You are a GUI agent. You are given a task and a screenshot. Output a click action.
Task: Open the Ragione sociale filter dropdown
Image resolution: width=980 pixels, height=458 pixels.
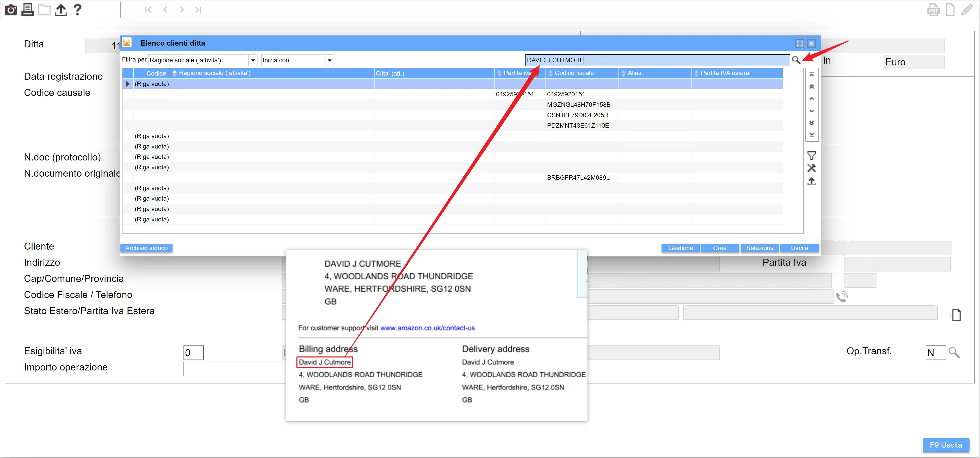point(253,60)
